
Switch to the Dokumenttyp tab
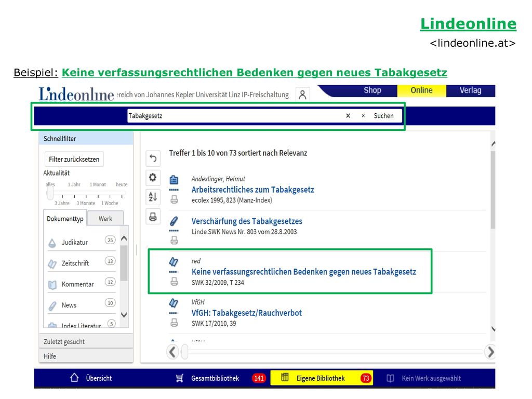pos(65,219)
